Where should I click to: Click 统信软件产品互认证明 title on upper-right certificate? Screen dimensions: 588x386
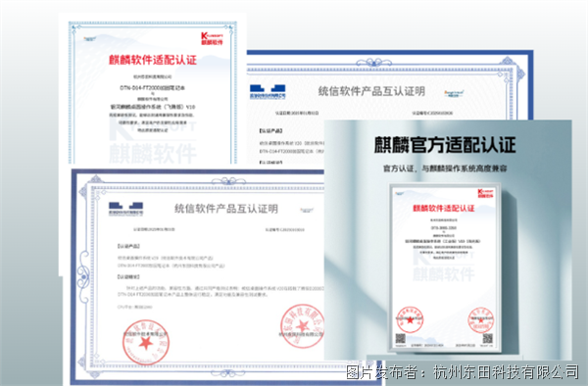coord(371,91)
